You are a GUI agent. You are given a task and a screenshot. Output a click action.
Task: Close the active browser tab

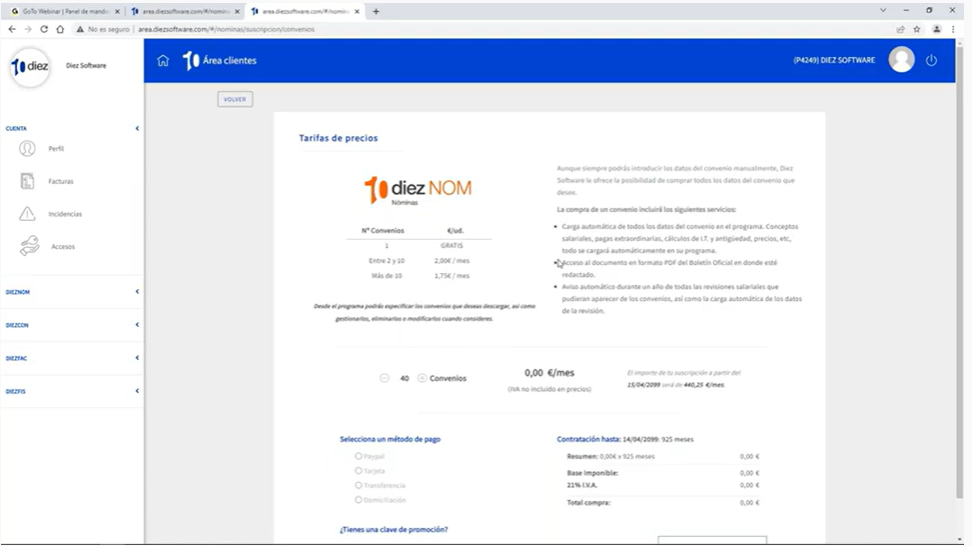[357, 11]
